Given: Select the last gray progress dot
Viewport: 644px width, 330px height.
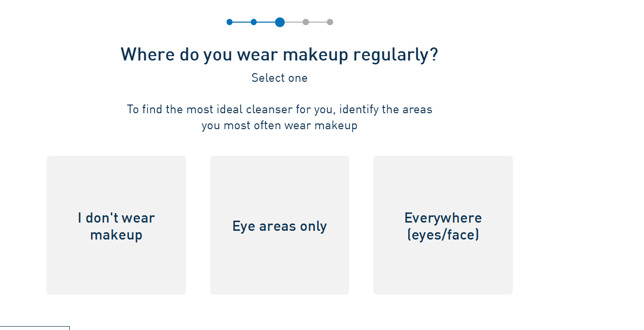Looking at the screenshot, I should pos(330,22).
